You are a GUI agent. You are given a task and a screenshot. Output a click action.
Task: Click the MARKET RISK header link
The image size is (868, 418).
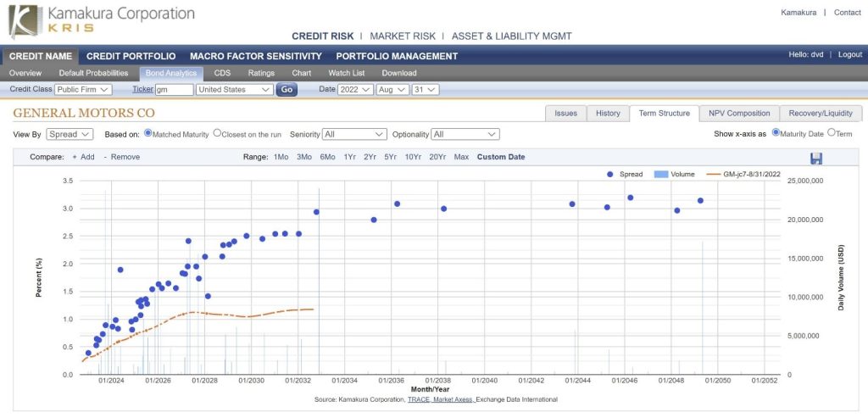403,36
